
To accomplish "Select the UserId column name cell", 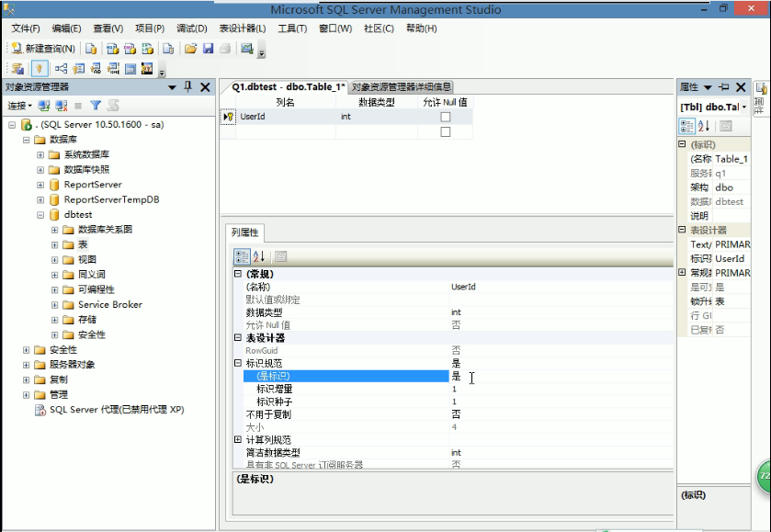I will [286, 117].
